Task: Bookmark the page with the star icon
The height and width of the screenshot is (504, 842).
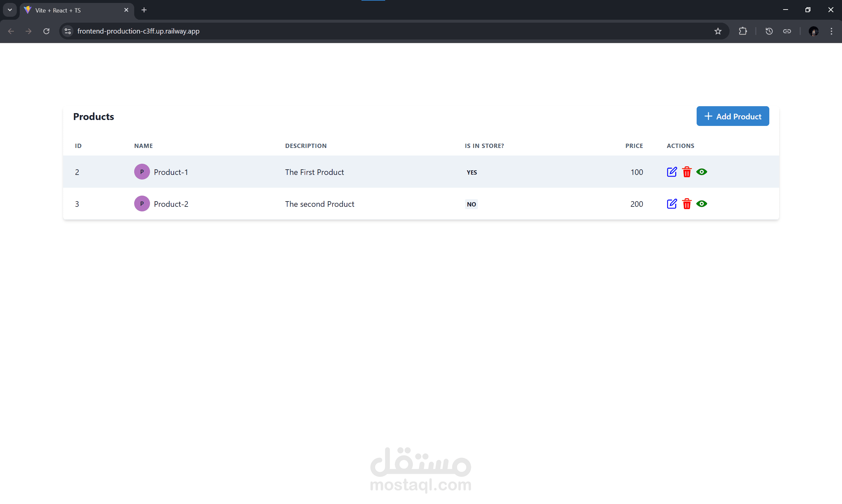Action: pyautogui.click(x=718, y=31)
